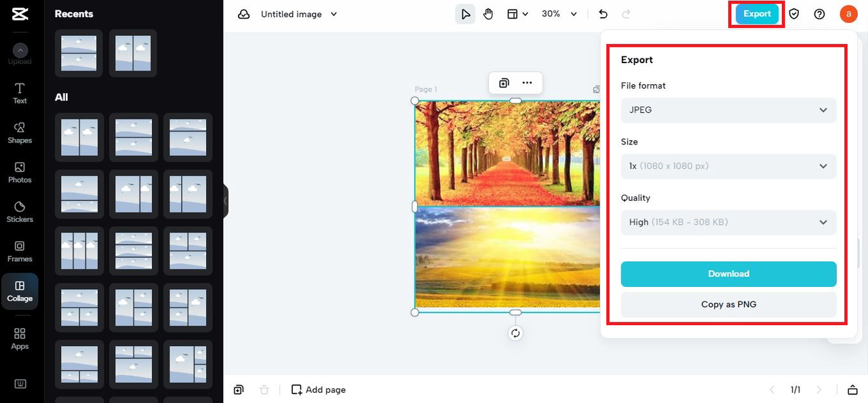Click the cloud save status icon

(243, 14)
